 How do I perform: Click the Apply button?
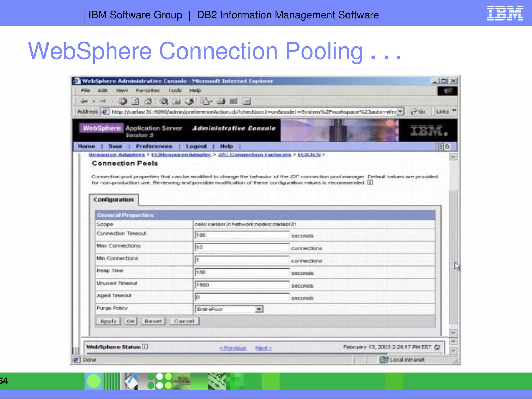click(109, 321)
